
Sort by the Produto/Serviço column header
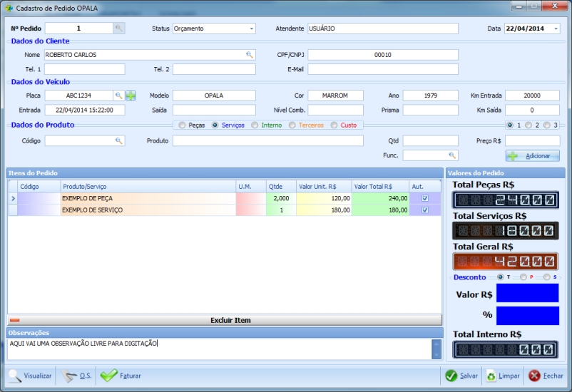pos(148,186)
